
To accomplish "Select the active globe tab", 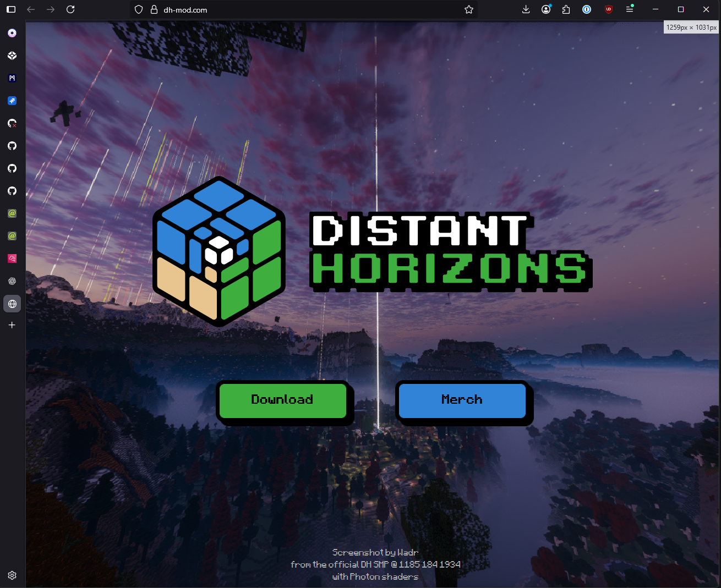I will [x=12, y=304].
